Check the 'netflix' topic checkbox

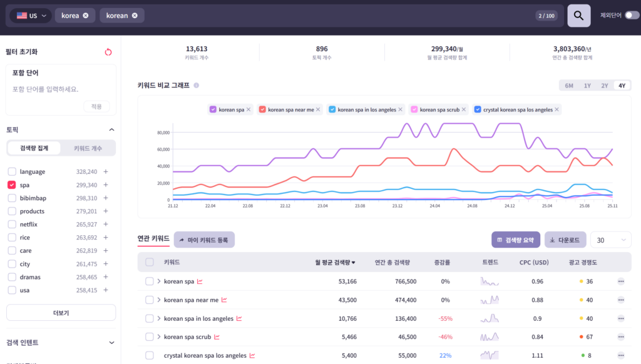coord(12,225)
